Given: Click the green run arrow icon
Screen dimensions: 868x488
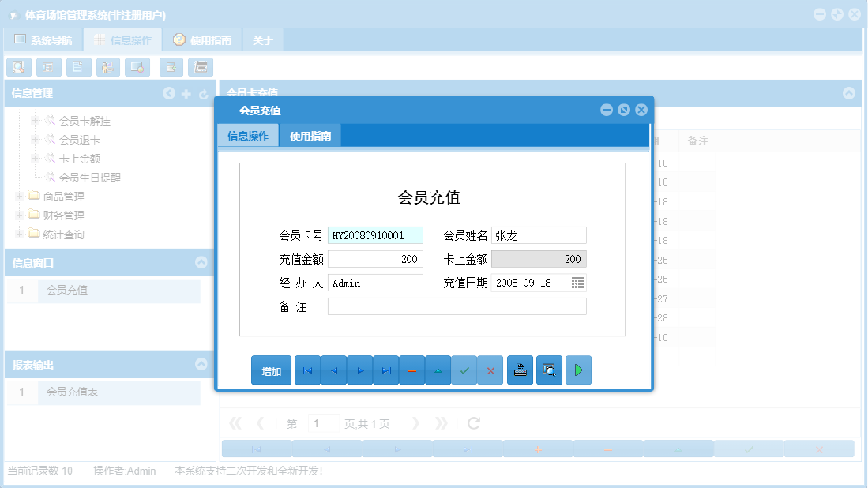Looking at the screenshot, I should (x=578, y=370).
